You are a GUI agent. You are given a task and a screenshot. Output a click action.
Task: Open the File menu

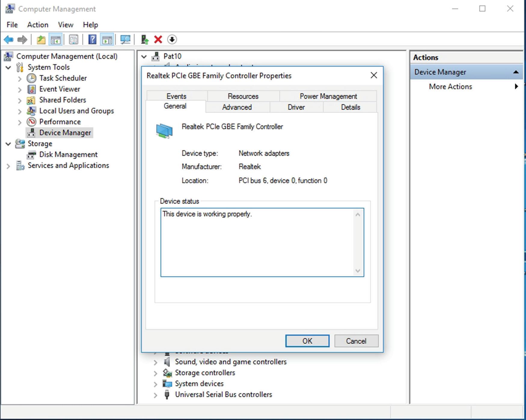point(12,25)
